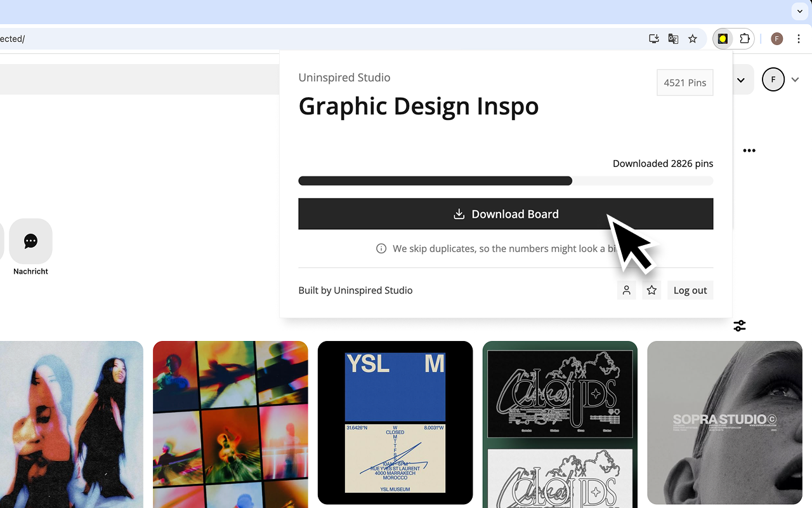Expand the window controls chevron top right corner
The width and height of the screenshot is (812, 508).
pyautogui.click(x=799, y=11)
